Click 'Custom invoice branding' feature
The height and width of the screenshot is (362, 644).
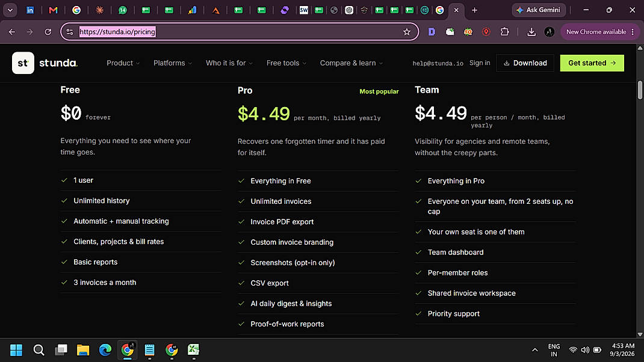[x=318, y=242]
